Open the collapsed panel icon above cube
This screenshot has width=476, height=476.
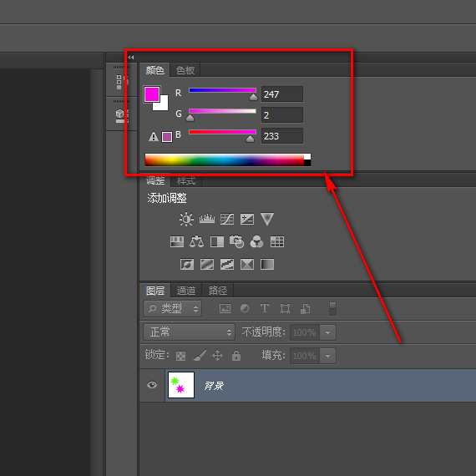pos(122,82)
